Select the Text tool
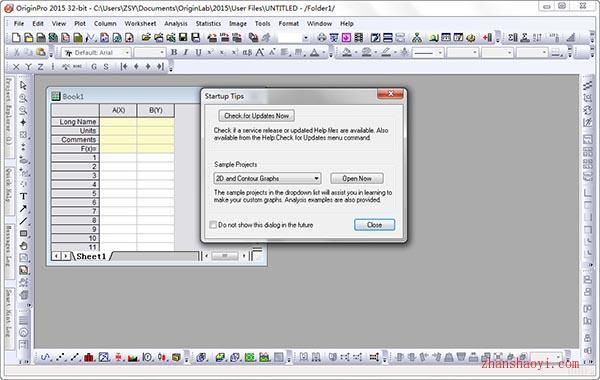Image resolution: width=600 pixels, height=380 pixels. coord(23,196)
